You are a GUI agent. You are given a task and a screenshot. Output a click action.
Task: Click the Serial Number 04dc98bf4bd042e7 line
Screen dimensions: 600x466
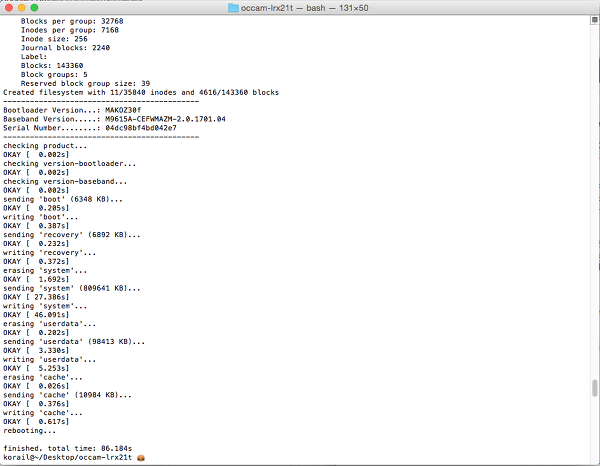tap(90, 128)
